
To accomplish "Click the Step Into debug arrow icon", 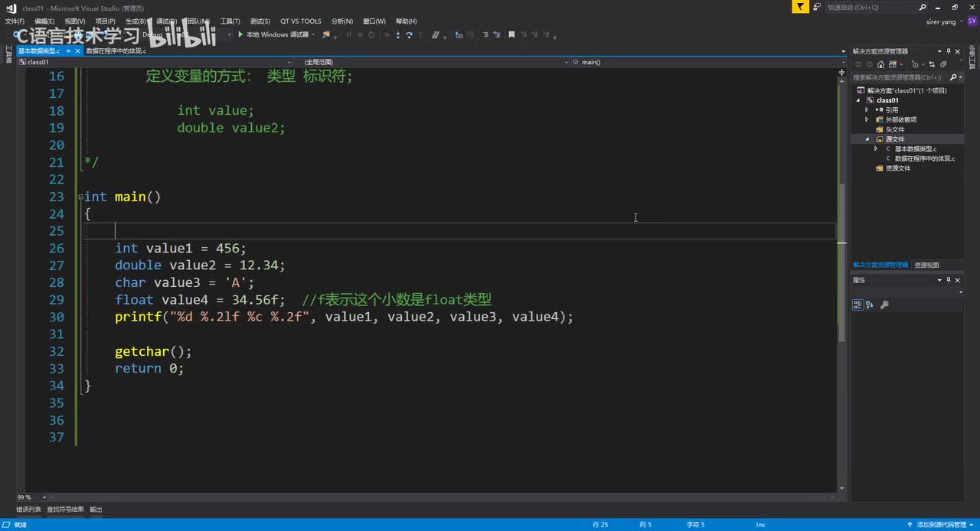I will pyautogui.click(x=398, y=34).
